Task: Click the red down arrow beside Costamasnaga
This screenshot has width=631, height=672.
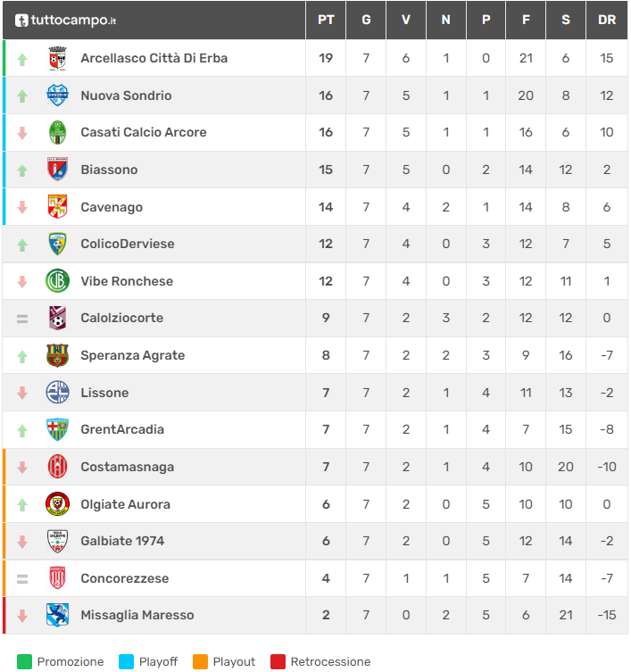Action: pos(22,467)
